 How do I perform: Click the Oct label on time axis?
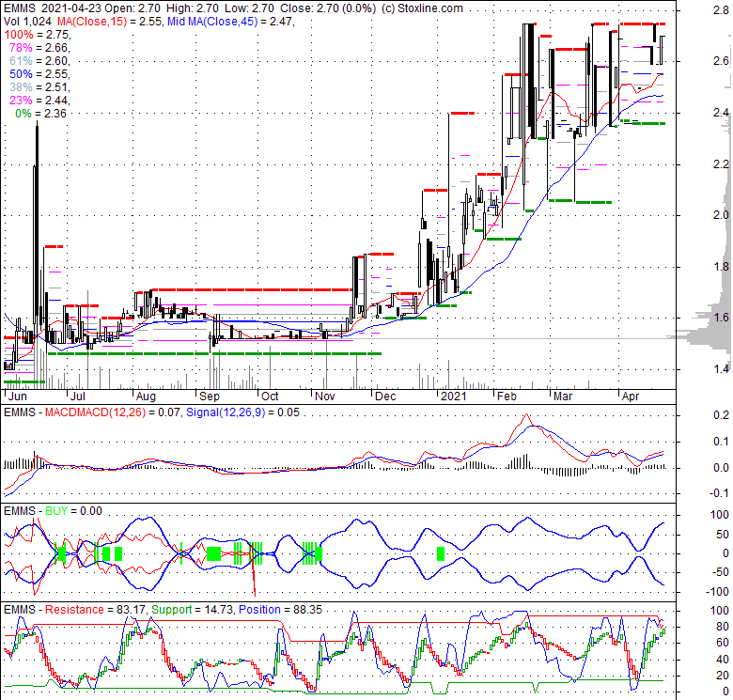270,397
